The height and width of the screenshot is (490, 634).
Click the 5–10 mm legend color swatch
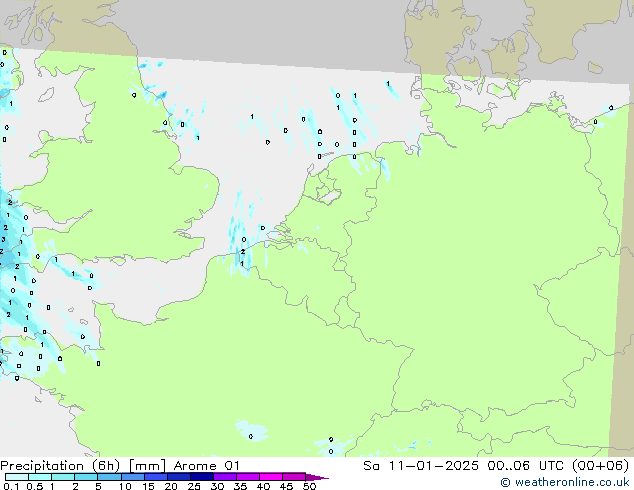pos(110,477)
